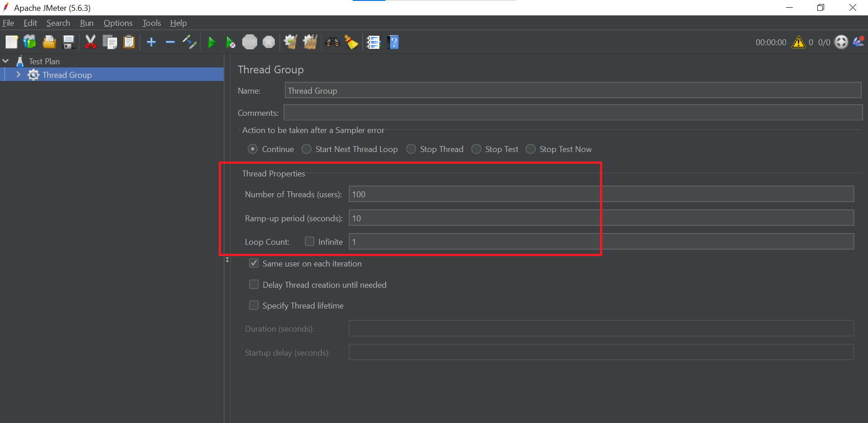Open the Run menu
This screenshot has width=868, height=423.
click(x=86, y=23)
